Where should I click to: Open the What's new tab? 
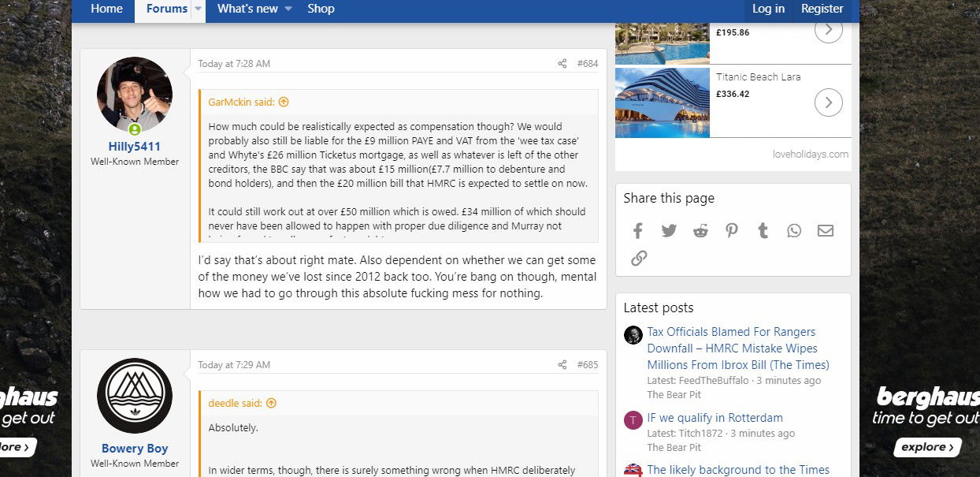tap(247, 9)
